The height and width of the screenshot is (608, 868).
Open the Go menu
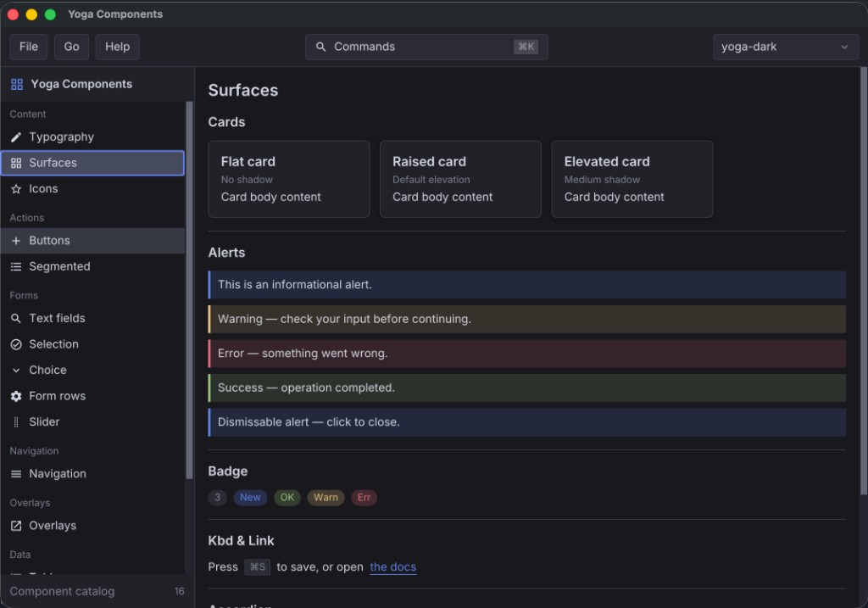[x=71, y=47]
